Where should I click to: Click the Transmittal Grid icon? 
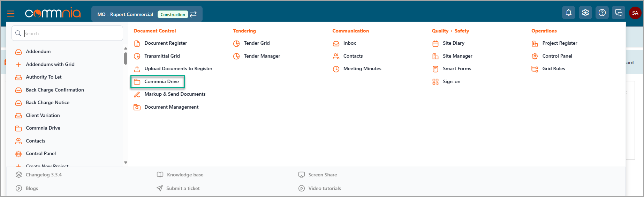137,56
